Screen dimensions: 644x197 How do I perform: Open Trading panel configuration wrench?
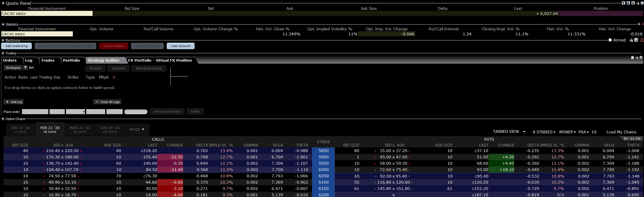pyautogui.click(x=637, y=58)
